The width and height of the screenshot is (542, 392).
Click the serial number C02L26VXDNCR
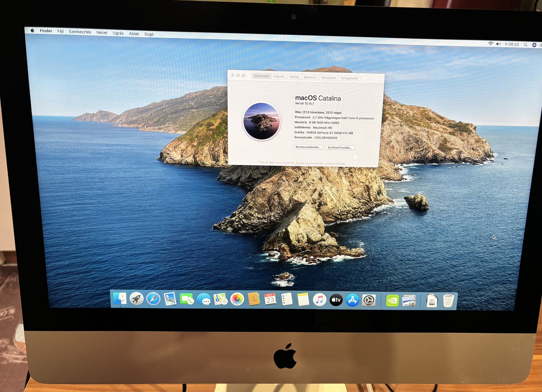[325, 138]
